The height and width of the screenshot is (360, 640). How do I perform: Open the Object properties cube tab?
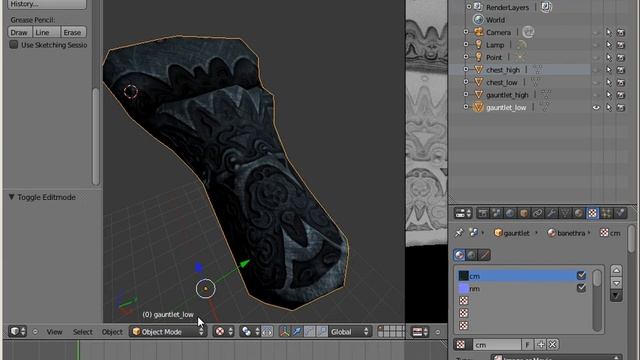tap(524, 213)
